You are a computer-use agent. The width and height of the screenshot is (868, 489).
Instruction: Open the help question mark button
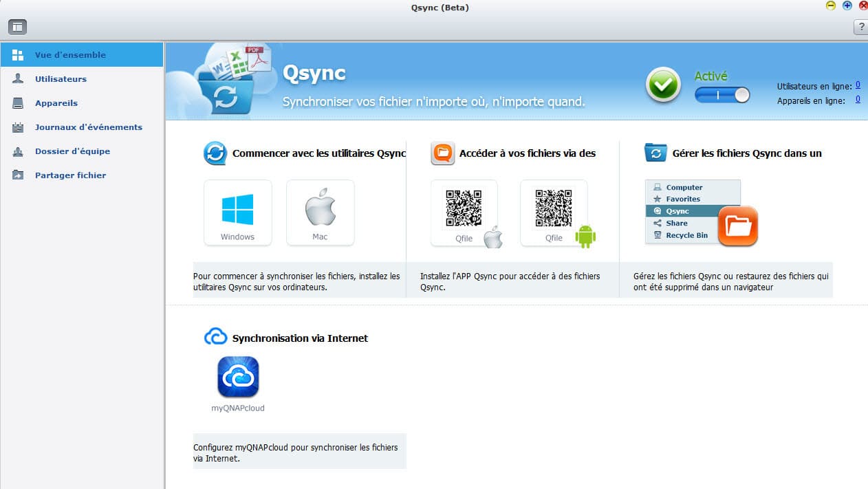pos(860,28)
